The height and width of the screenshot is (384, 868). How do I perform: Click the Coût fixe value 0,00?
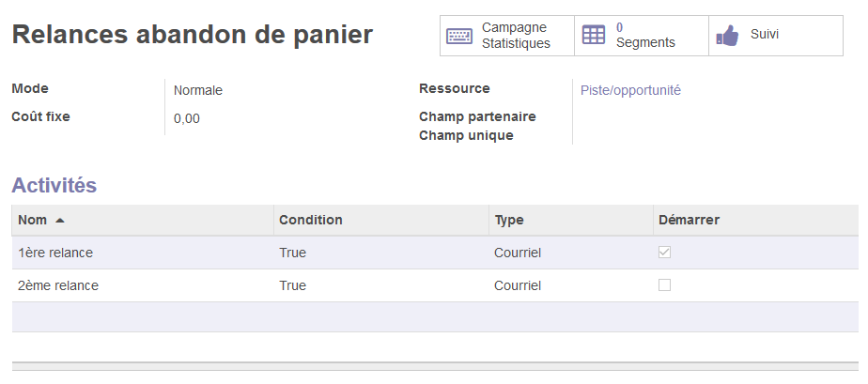pyautogui.click(x=187, y=118)
